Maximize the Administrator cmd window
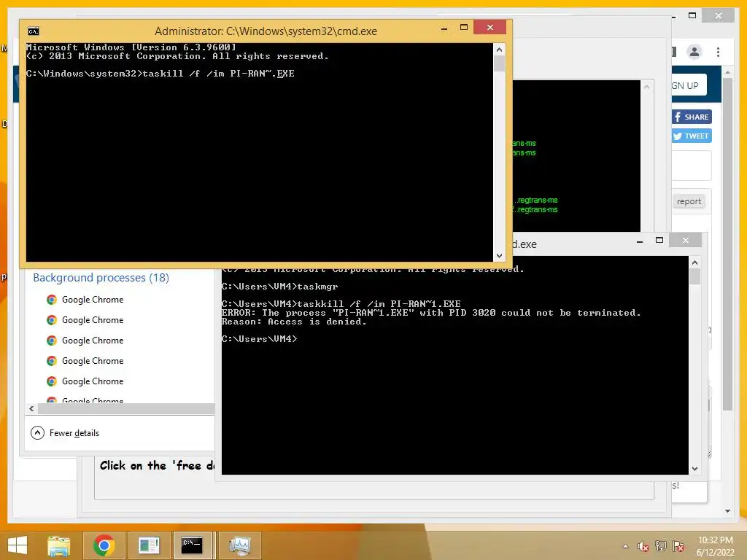 coord(463,28)
